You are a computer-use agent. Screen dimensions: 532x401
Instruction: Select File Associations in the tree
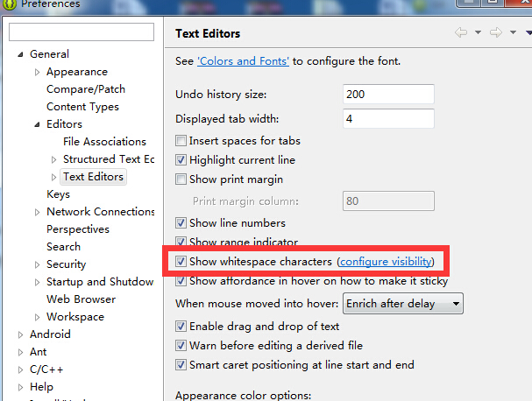tap(104, 141)
